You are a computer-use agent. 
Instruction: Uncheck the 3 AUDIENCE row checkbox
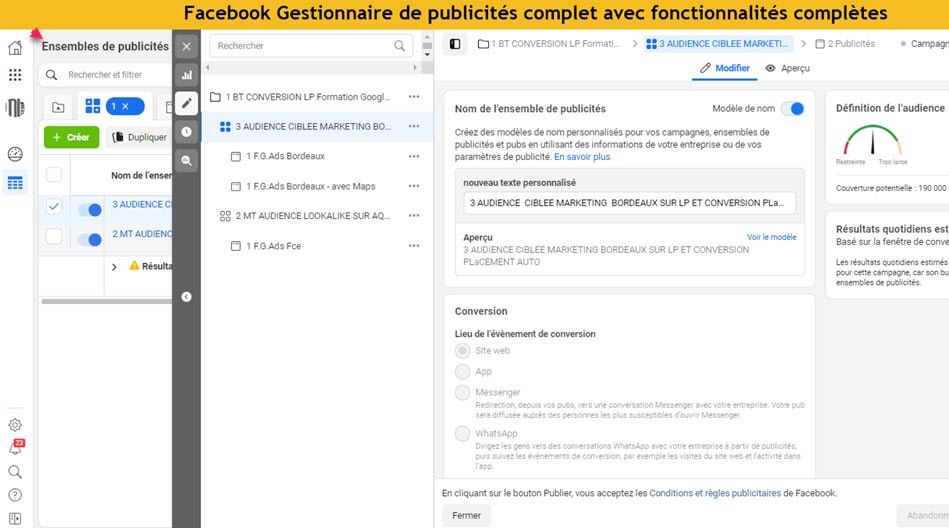[x=54, y=206]
